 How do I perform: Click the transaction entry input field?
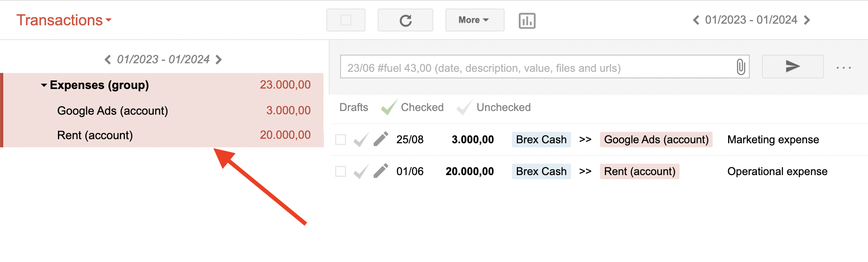click(x=530, y=67)
